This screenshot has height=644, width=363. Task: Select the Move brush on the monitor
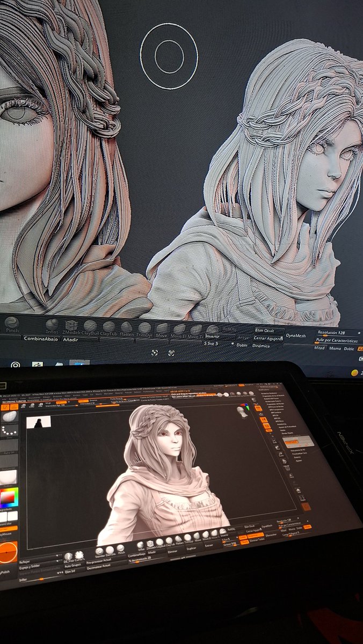point(161,330)
